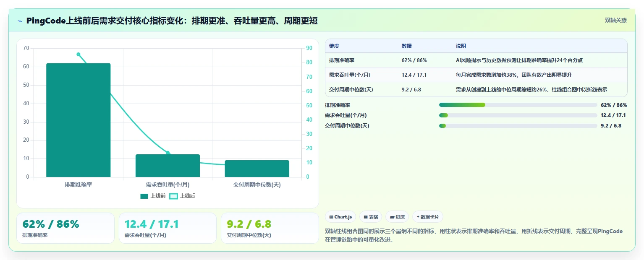Viewport: 644px width, 260px height.
Task: Select the 表格 tag chip
Action: coord(371,217)
